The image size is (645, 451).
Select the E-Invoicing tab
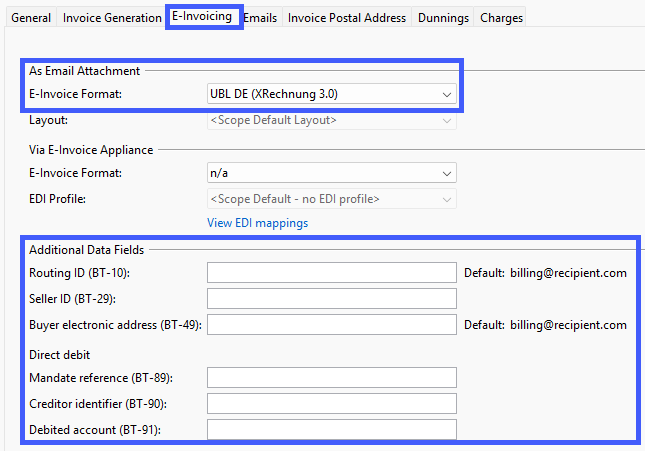pyautogui.click(x=203, y=17)
